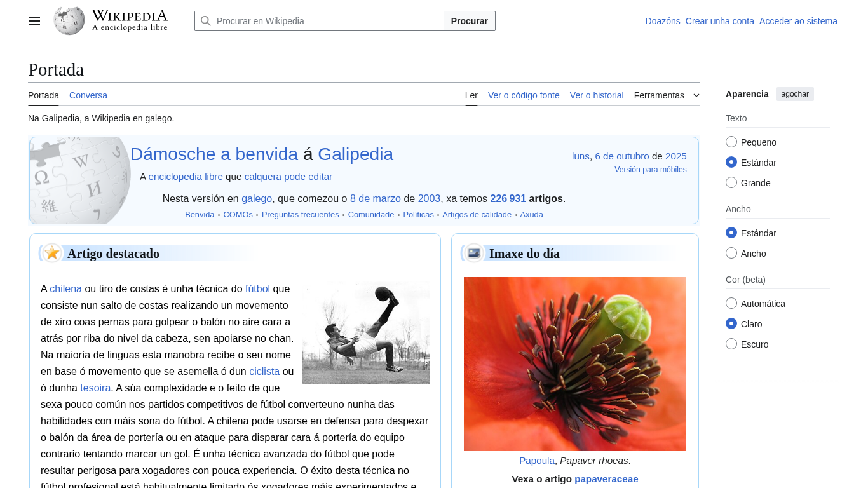868x488 pixels.
Task: Click the picture icon beside Imaxe do día
Action: (474, 253)
